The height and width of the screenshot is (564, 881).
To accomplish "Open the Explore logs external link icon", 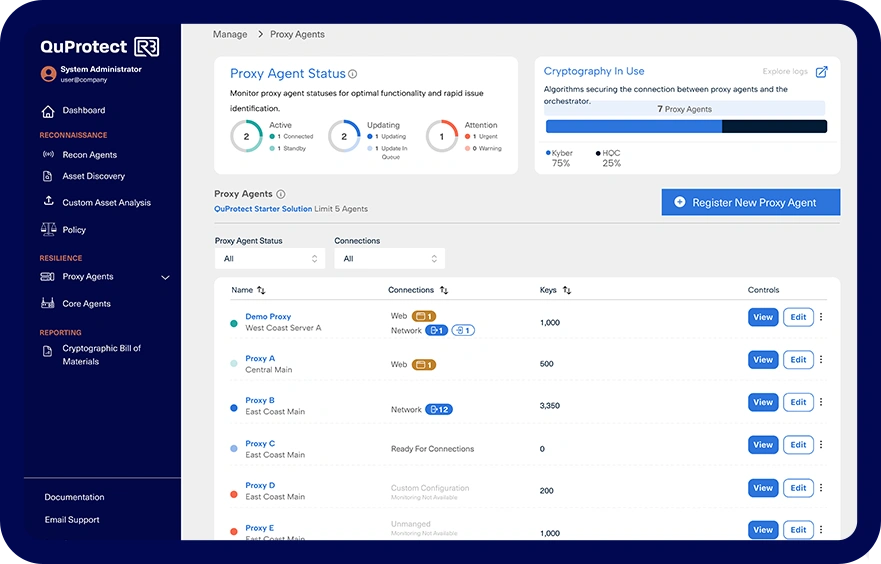I will coord(821,71).
